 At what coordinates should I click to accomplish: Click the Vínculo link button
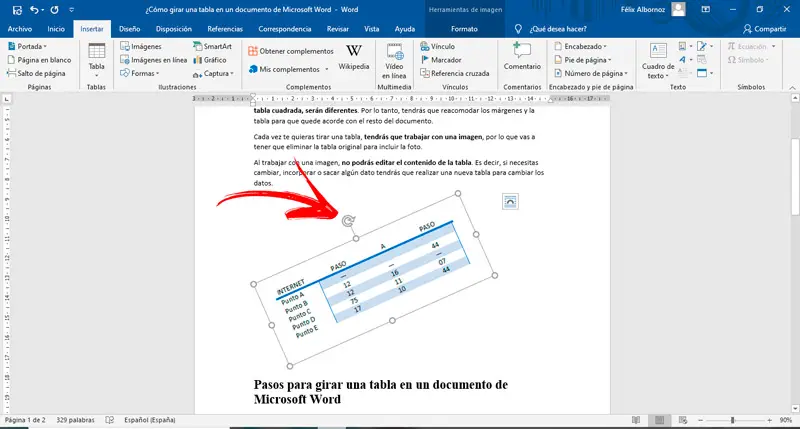[437, 46]
